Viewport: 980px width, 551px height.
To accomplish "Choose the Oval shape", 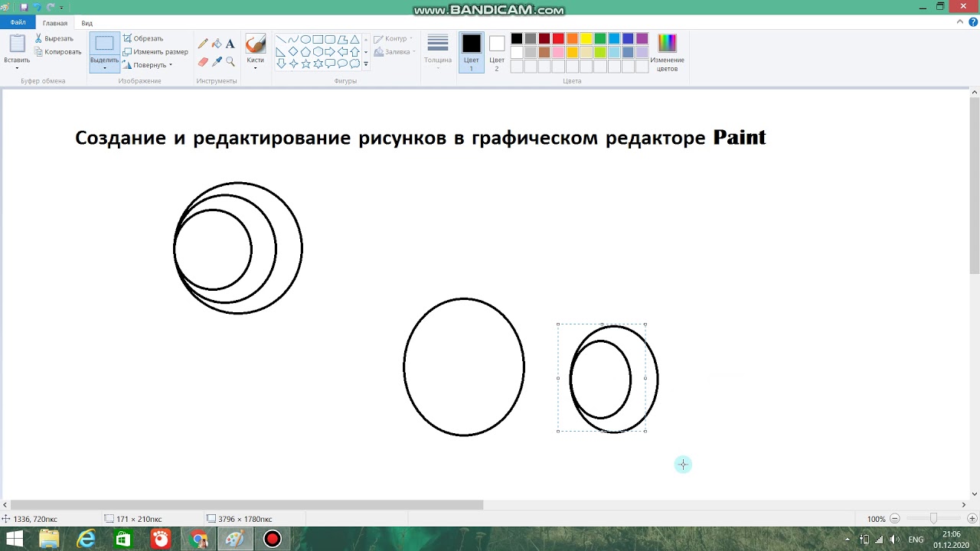I will coord(305,40).
